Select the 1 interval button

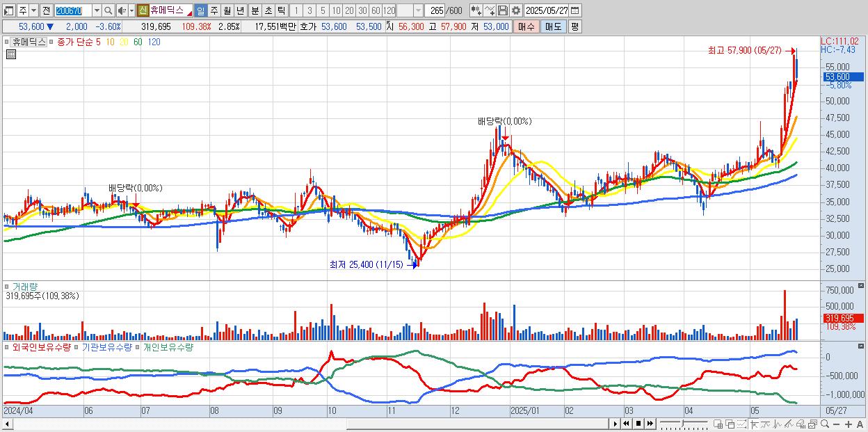(x=296, y=10)
